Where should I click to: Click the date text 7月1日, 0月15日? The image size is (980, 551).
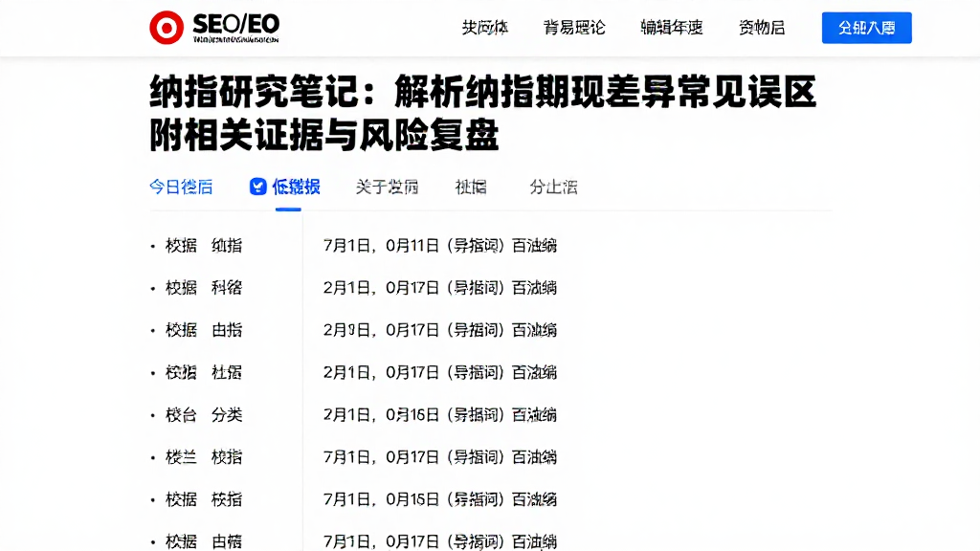click(x=381, y=499)
